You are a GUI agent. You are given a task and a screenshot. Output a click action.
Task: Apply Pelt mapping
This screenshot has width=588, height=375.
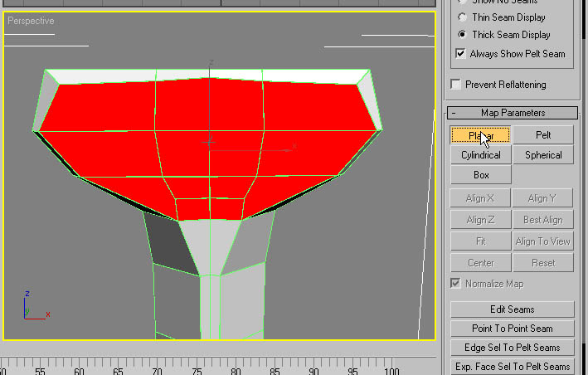542,134
